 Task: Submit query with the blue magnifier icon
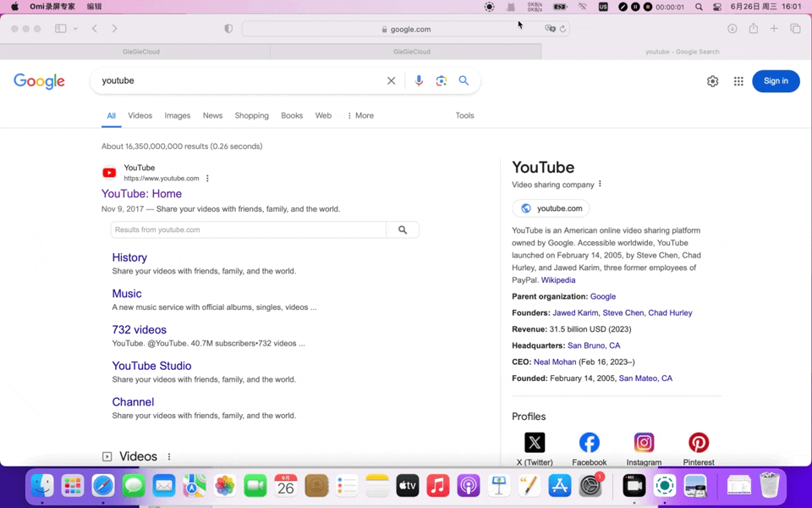[x=464, y=81]
